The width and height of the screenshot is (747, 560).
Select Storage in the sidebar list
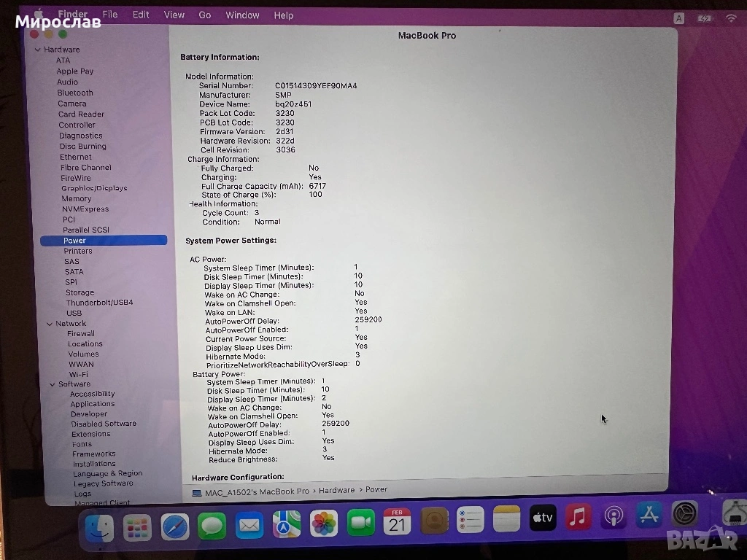click(80, 292)
